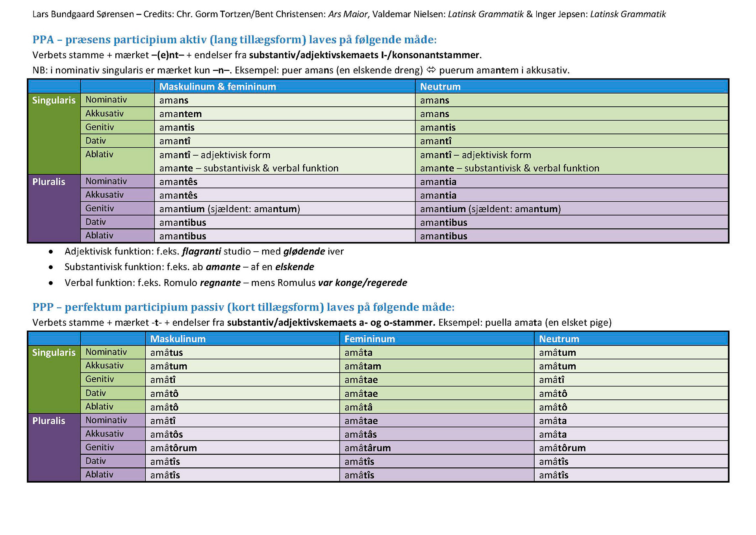
Task: Click the 'amantem' cell in the Akkusativ row
Action: pyautogui.click(x=180, y=114)
